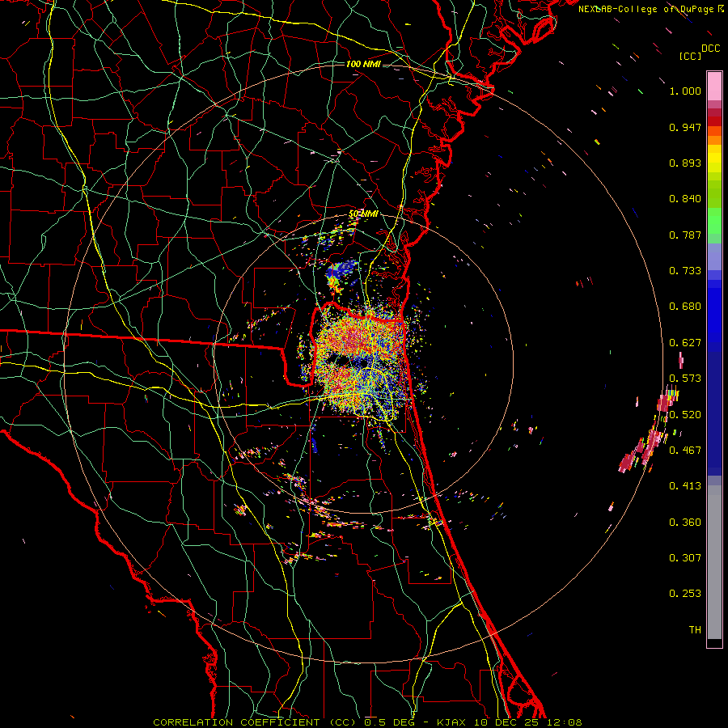Viewport: 728px width, 728px height.
Task: Click the 50 NMI range ring label
Action: pos(363,214)
